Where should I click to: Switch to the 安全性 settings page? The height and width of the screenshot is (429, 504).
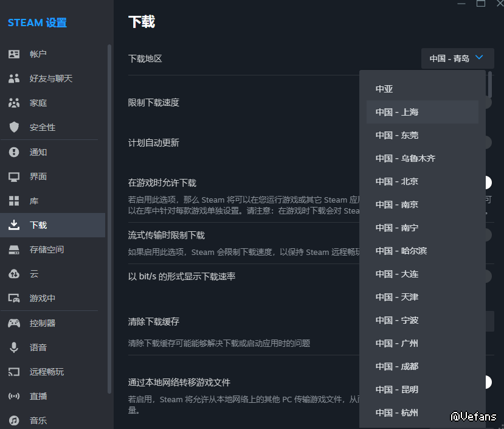coord(53,127)
